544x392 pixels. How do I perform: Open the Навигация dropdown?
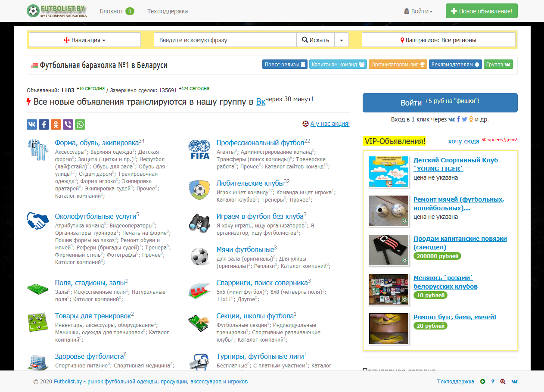tap(85, 40)
